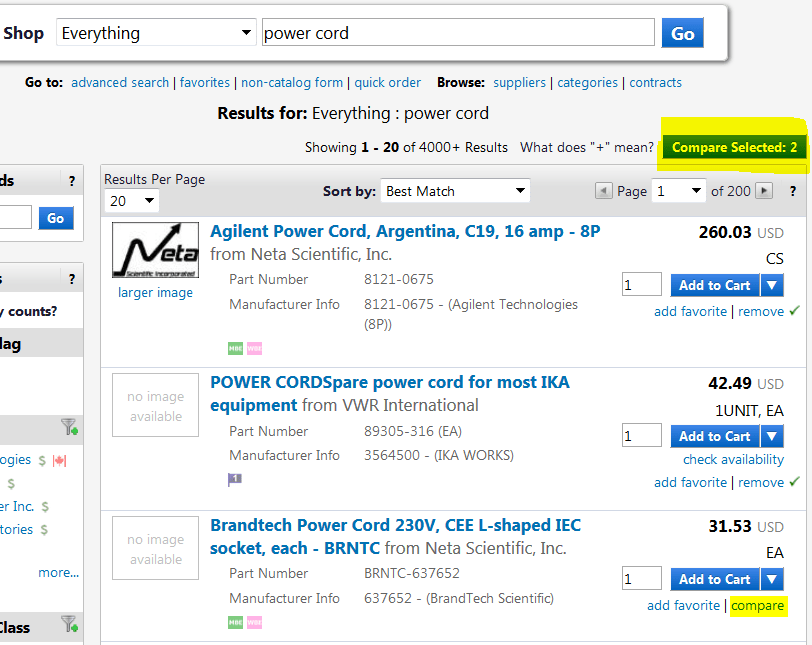The width and height of the screenshot is (812, 645).
Task: Click the sidebar keyword input field
Action: (x=16, y=217)
